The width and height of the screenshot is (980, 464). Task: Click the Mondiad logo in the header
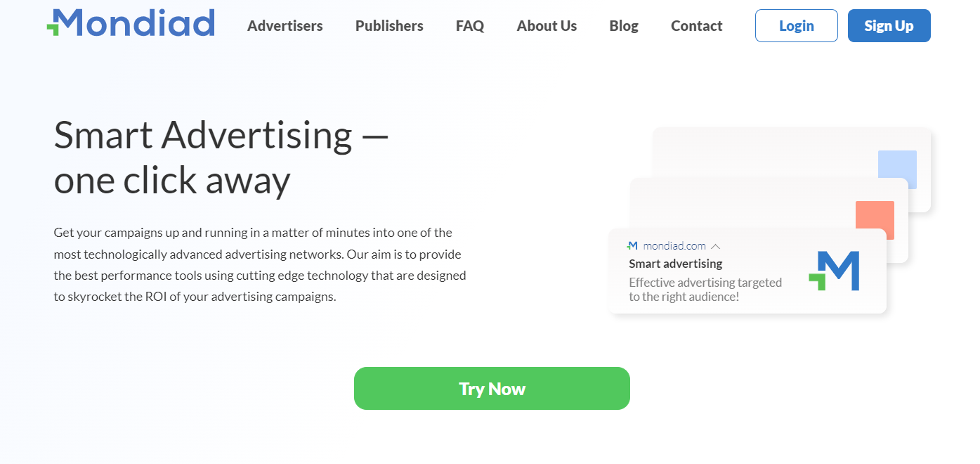tap(131, 23)
